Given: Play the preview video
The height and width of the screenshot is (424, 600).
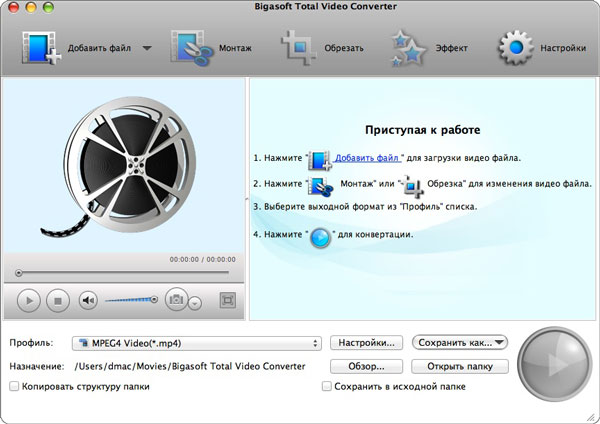Looking at the screenshot, I should (x=29, y=301).
